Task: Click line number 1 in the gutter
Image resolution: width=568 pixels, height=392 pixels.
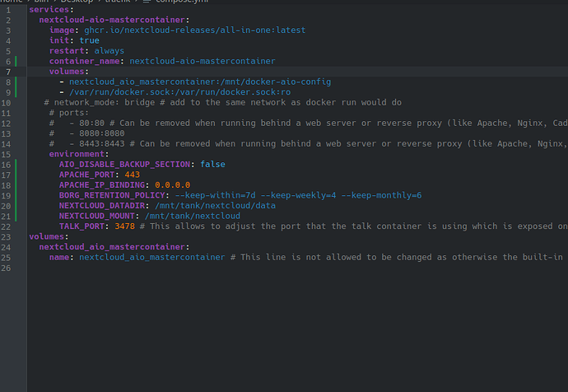Action: point(7,9)
